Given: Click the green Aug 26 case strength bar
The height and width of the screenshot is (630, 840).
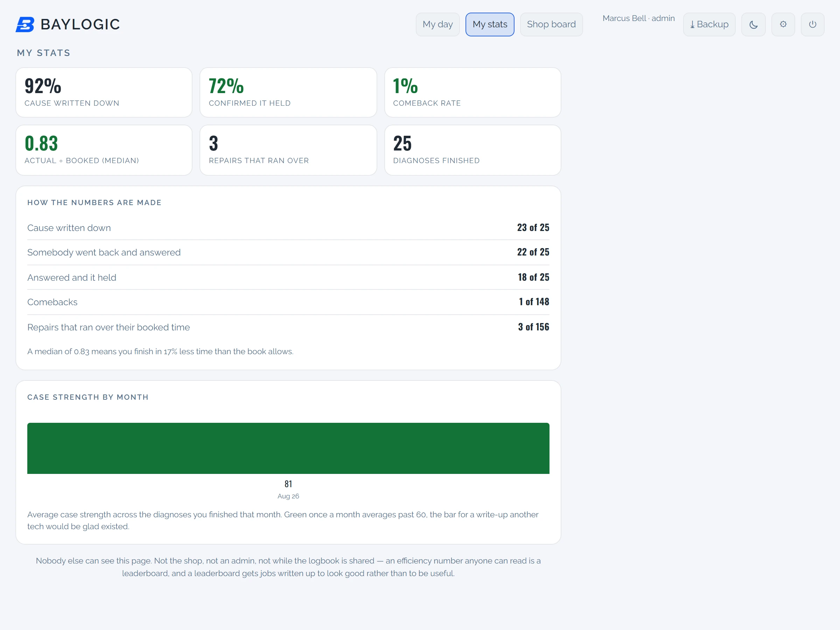Looking at the screenshot, I should pyautogui.click(x=288, y=448).
